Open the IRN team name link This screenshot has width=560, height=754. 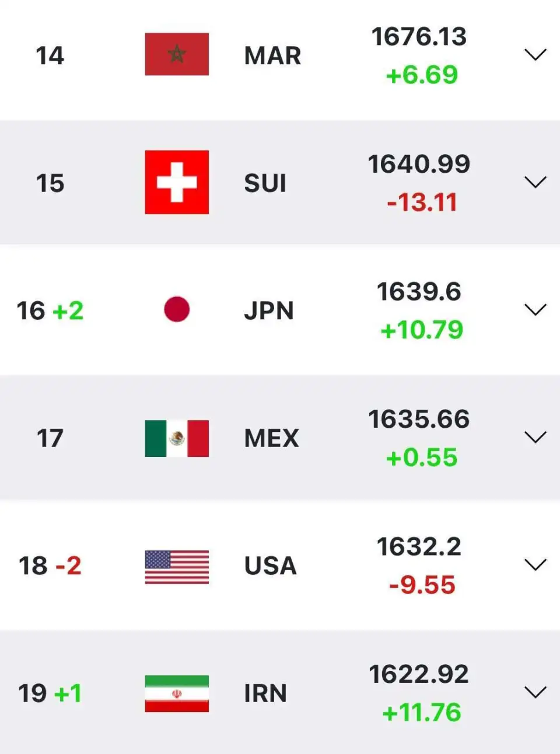(x=265, y=693)
